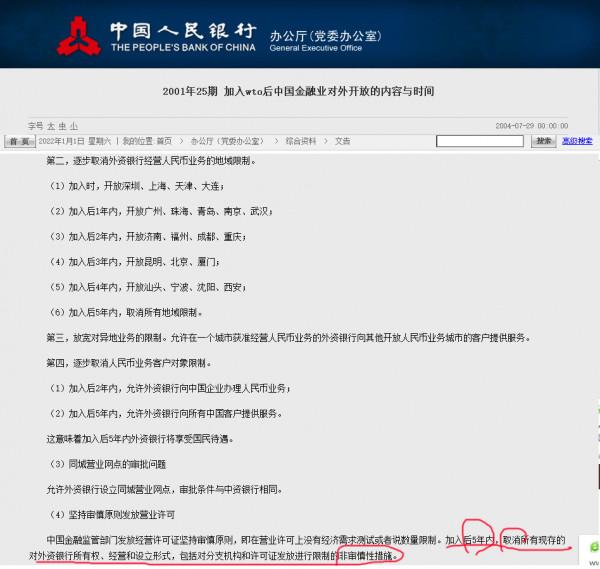Open the 文告 breadcrumb link
This screenshot has width=600, height=569.
pyautogui.click(x=342, y=141)
